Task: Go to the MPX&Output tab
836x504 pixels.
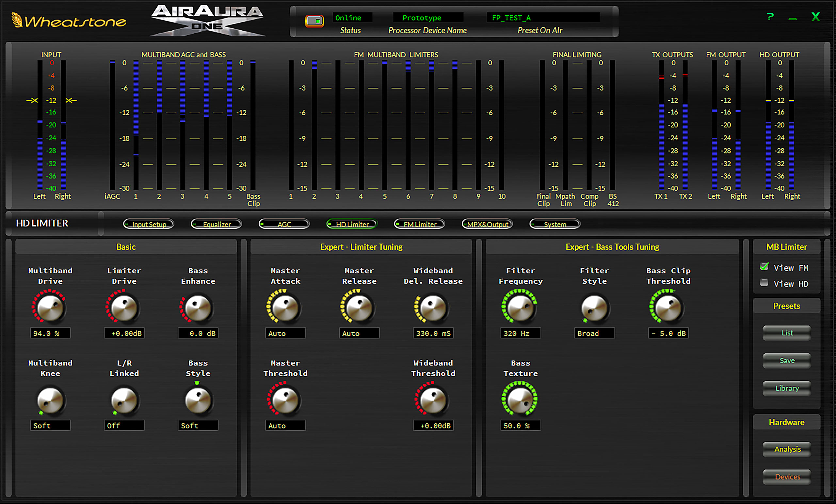Action: tap(487, 224)
